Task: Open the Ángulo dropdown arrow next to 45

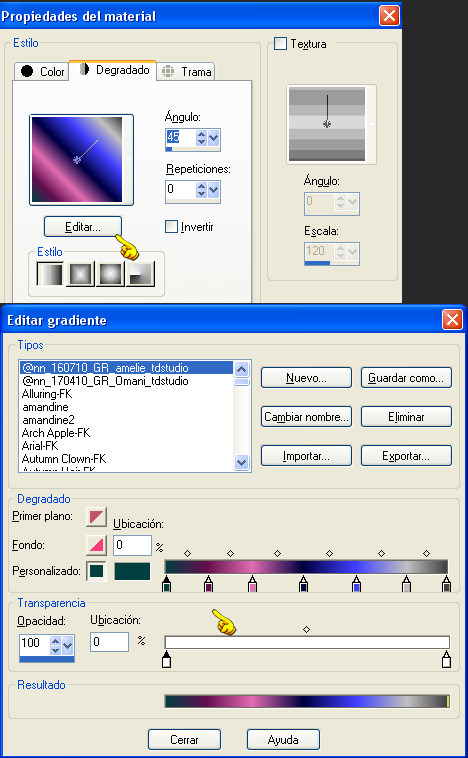Action: (214, 138)
